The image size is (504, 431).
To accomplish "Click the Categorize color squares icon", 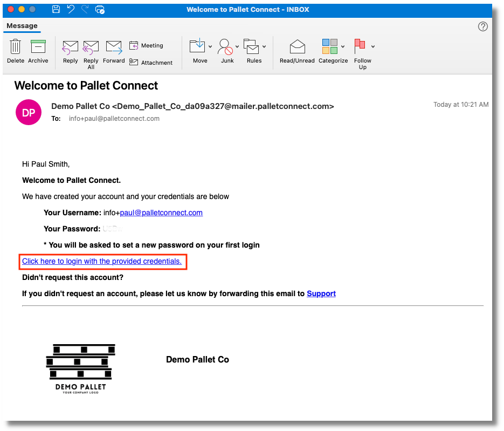I will tap(330, 46).
